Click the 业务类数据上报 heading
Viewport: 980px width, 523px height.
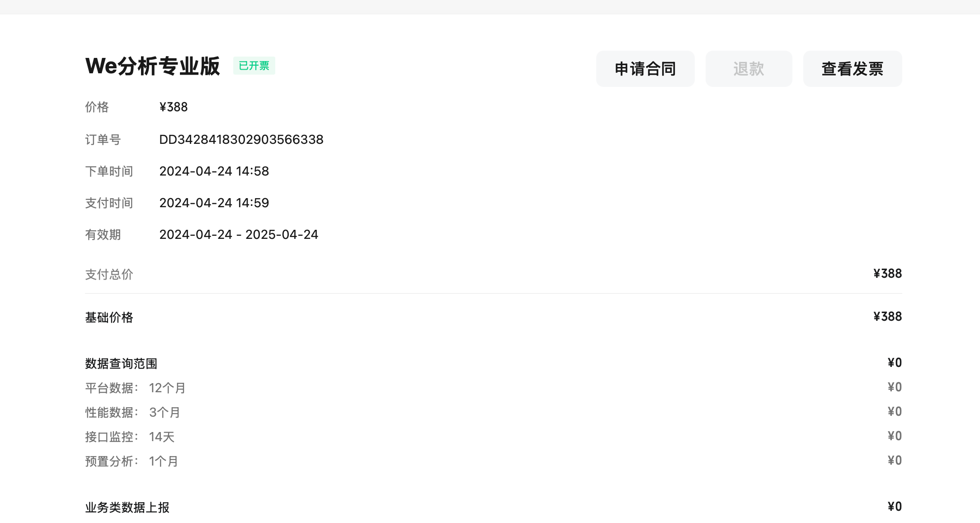pyautogui.click(x=127, y=507)
